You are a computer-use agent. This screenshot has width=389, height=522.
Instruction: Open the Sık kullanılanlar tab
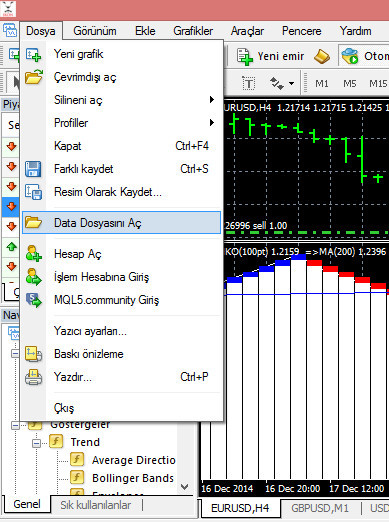click(95, 505)
